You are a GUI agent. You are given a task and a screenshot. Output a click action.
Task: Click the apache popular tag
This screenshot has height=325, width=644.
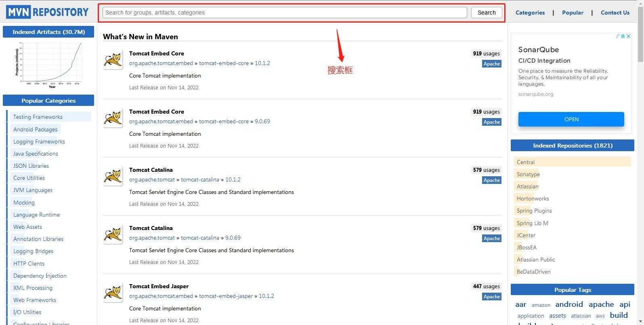pyautogui.click(x=601, y=304)
